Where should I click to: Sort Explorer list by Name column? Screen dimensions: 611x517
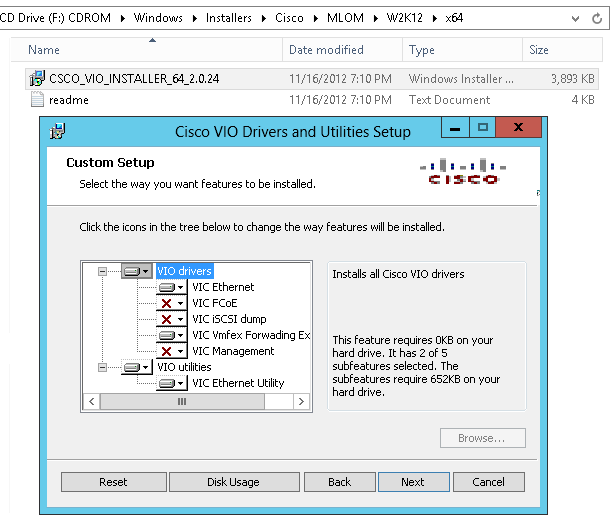[x=147, y=50]
